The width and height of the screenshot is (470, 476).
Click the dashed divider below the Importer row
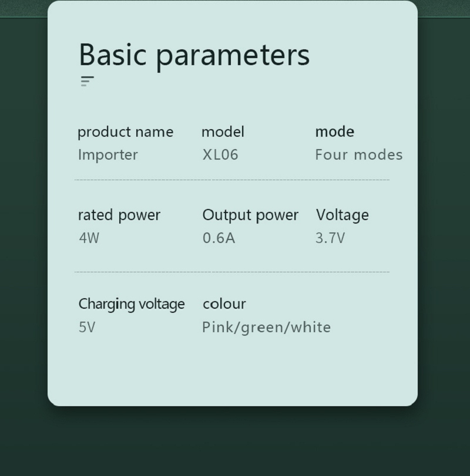coord(232,180)
